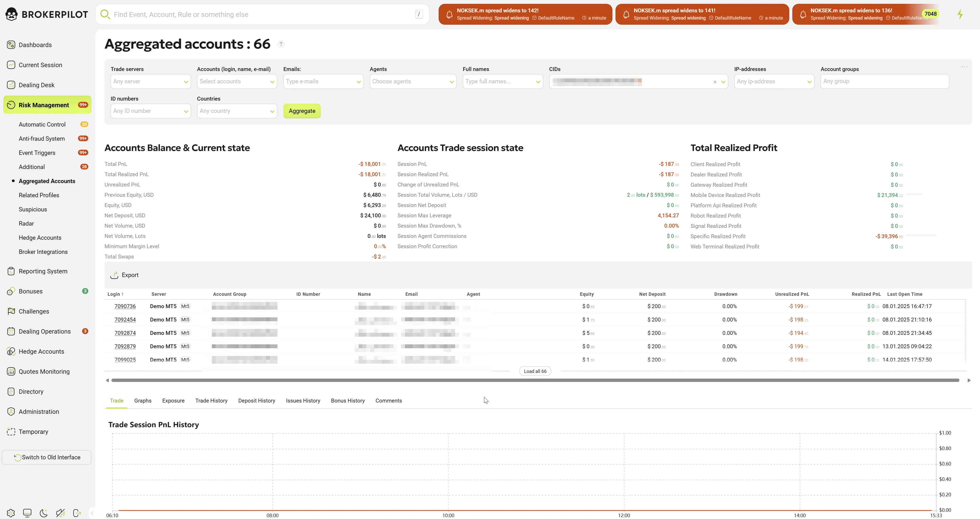This screenshot has width=980, height=519.
Task: Open the Countries dropdown
Action: click(x=237, y=111)
